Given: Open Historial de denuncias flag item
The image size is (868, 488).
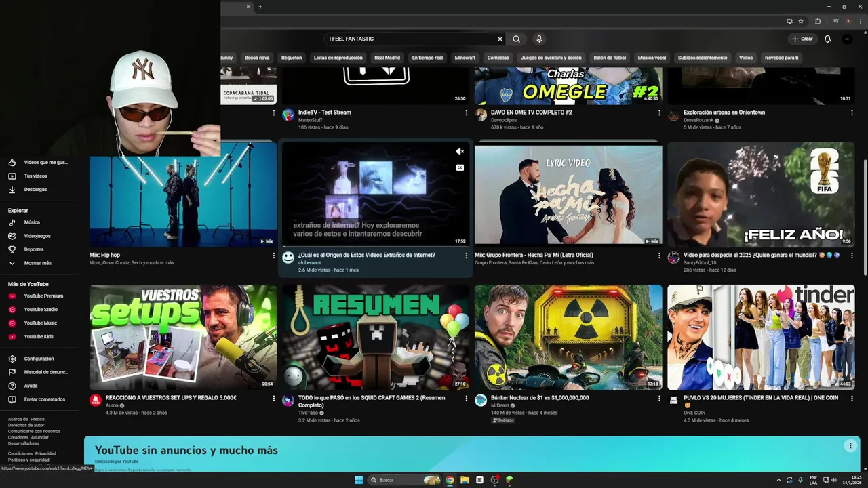Looking at the screenshot, I should click(x=39, y=372).
